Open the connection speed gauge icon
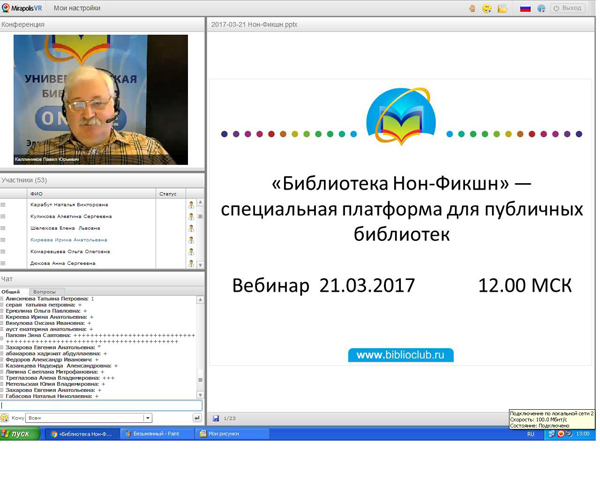600x480 pixels. coord(541,8)
